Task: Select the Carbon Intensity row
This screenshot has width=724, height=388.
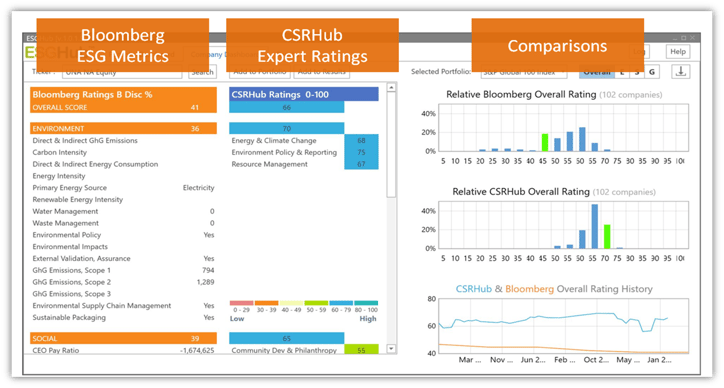Action: point(123,152)
